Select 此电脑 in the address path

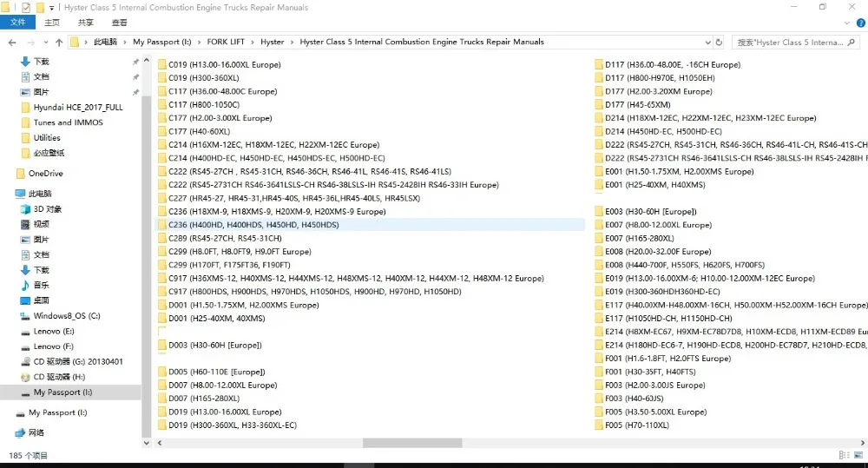[105, 42]
